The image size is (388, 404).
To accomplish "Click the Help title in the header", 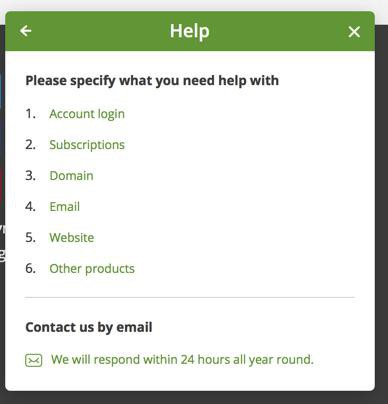I will point(190,31).
